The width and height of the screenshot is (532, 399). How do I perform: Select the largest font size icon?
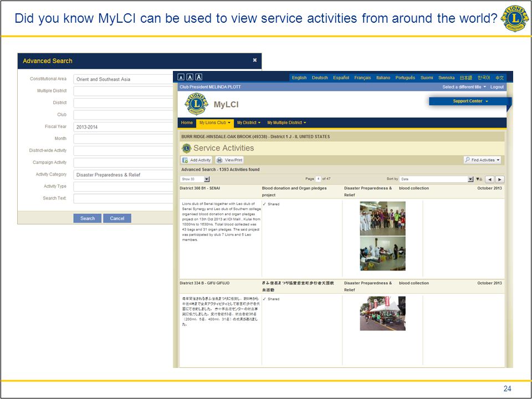coord(199,77)
